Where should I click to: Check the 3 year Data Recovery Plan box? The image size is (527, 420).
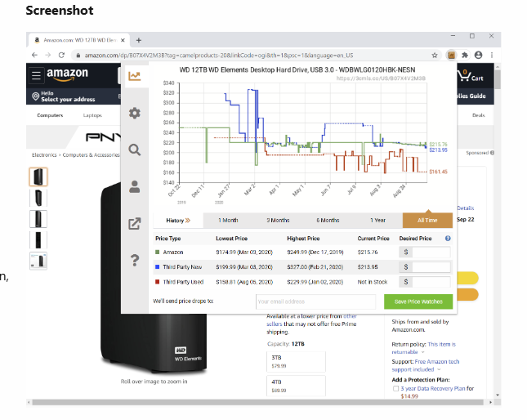tap(395, 389)
